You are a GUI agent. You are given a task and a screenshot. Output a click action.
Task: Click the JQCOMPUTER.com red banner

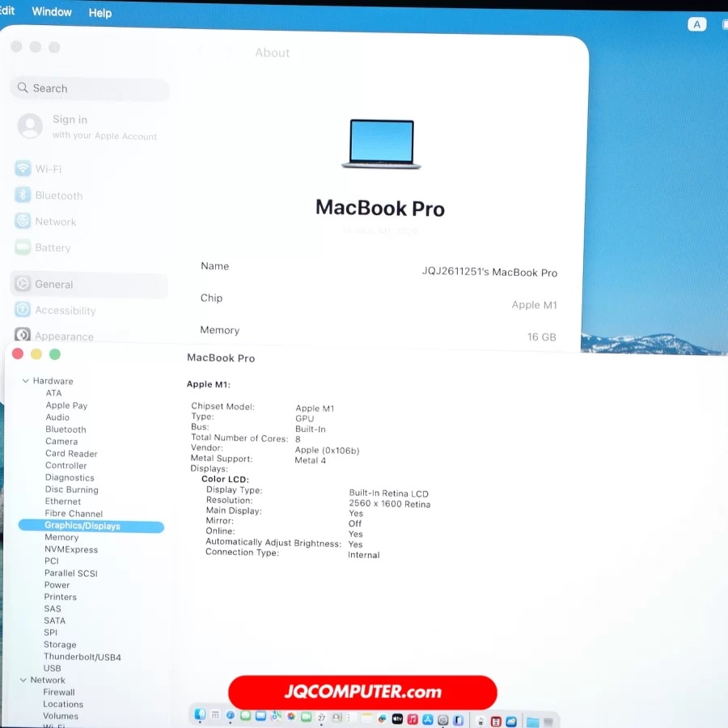click(362, 692)
